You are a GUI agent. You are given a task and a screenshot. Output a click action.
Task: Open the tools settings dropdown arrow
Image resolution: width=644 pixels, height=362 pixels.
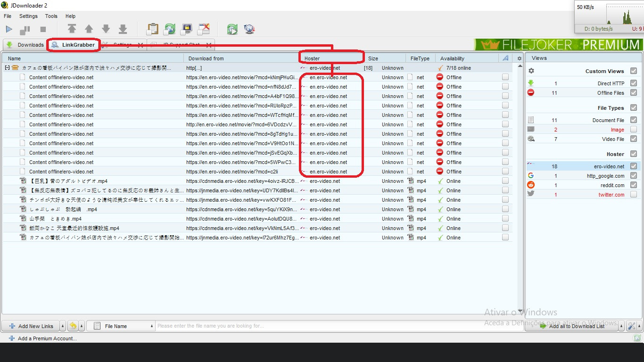click(639, 326)
